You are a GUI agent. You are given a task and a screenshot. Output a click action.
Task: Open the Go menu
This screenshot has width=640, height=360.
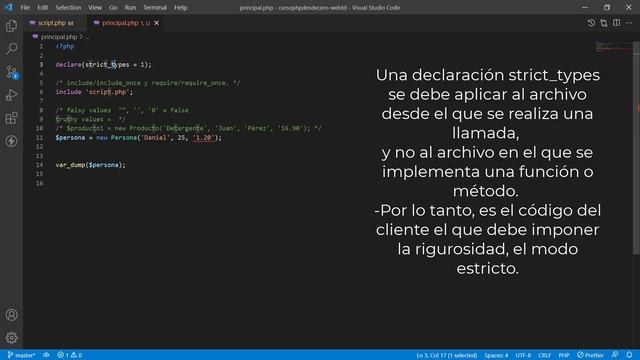point(113,7)
